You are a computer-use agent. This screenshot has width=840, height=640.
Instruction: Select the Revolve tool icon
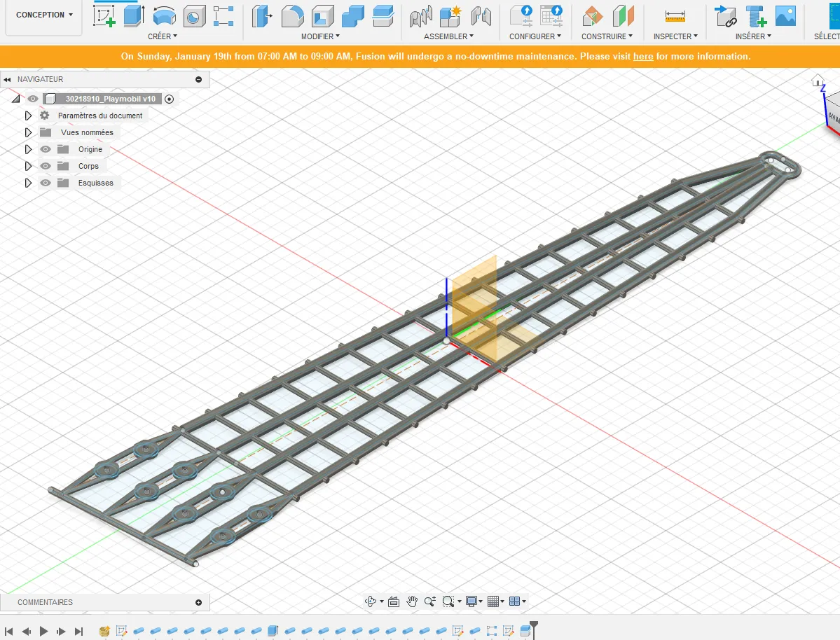[x=164, y=16]
